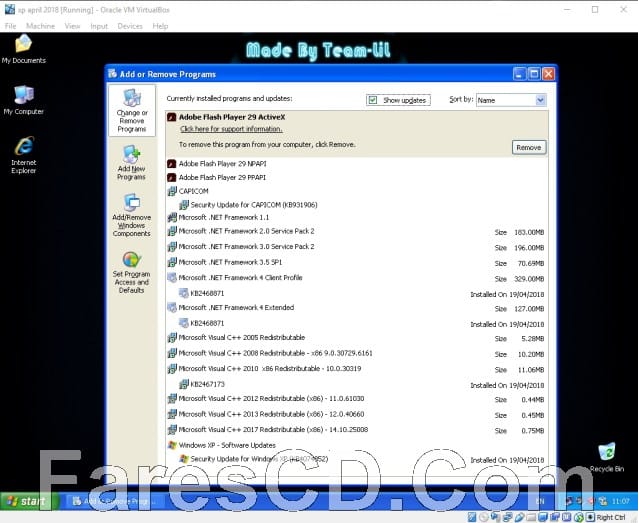This screenshot has width=638, height=523.
Task: Click Right Ctrl host key indicator
Action: [611, 517]
